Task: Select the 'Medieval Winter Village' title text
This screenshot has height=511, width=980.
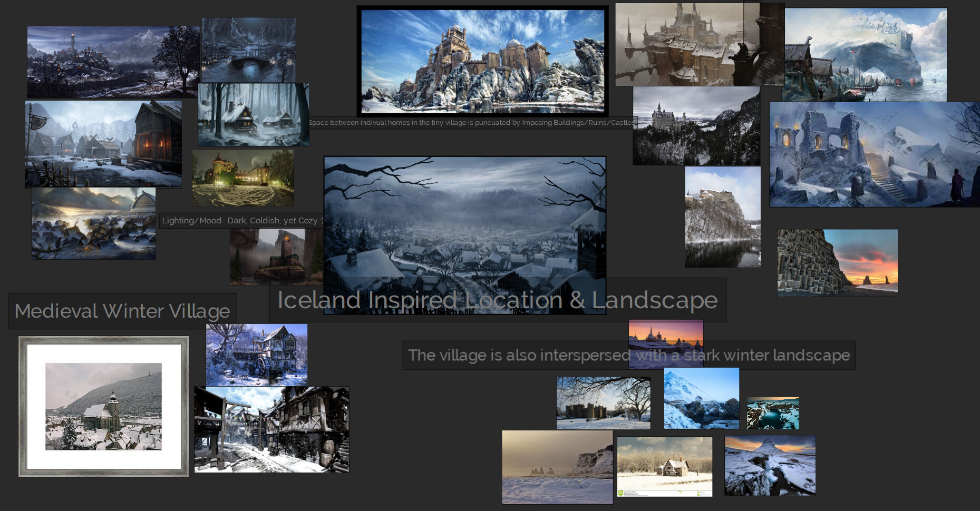Action: (122, 311)
